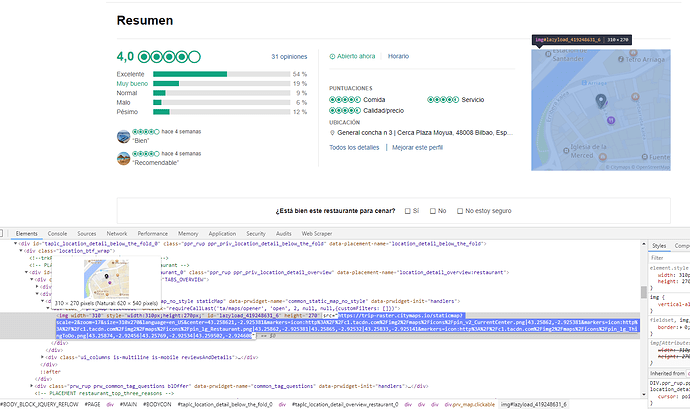Open the "31 opiniones" link
Screen dimensions: 690x409
[289, 57]
